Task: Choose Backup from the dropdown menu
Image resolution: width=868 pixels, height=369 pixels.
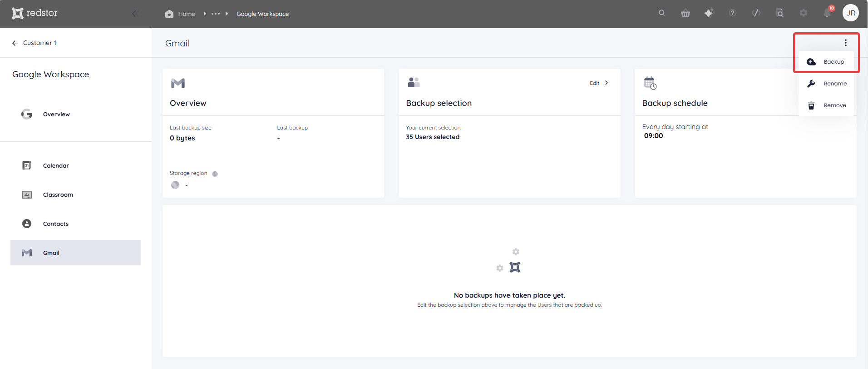Action: [x=826, y=62]
